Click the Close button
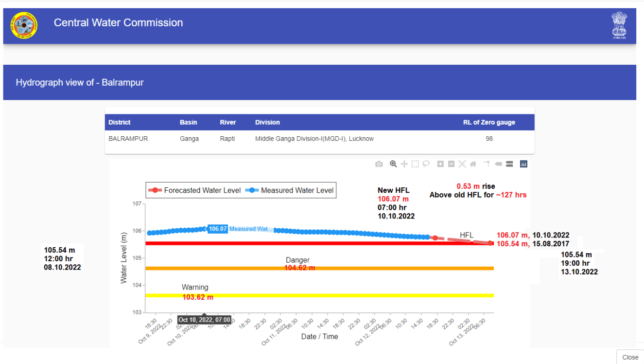The height and width of the screenshot is (364, 644). click(x=630, y=357)
